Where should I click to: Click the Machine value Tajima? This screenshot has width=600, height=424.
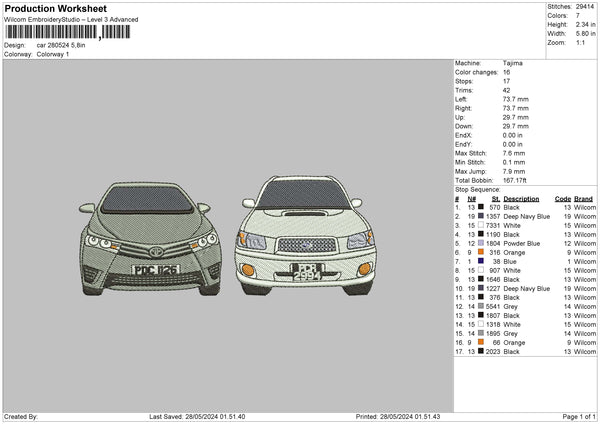pos(512,63)
